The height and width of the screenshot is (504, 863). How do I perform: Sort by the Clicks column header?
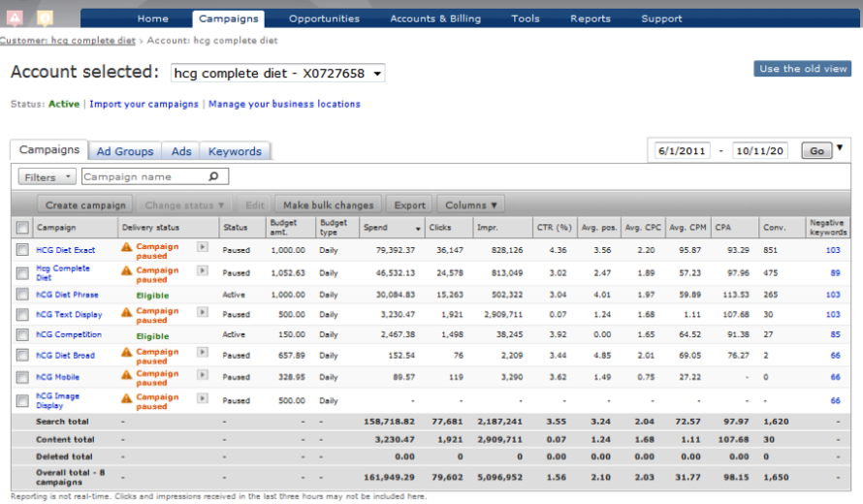(448, 227)
